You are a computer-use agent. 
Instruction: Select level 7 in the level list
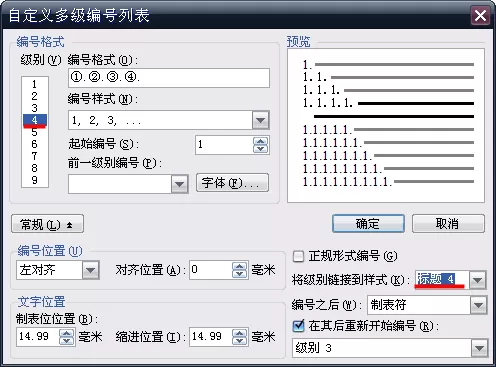pos(35,156)
